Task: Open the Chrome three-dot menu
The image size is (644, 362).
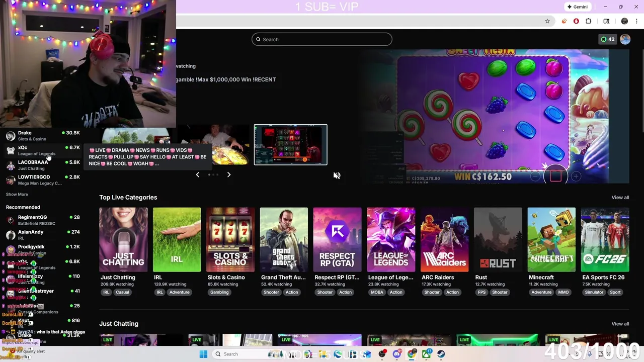Action: point(636,21)
